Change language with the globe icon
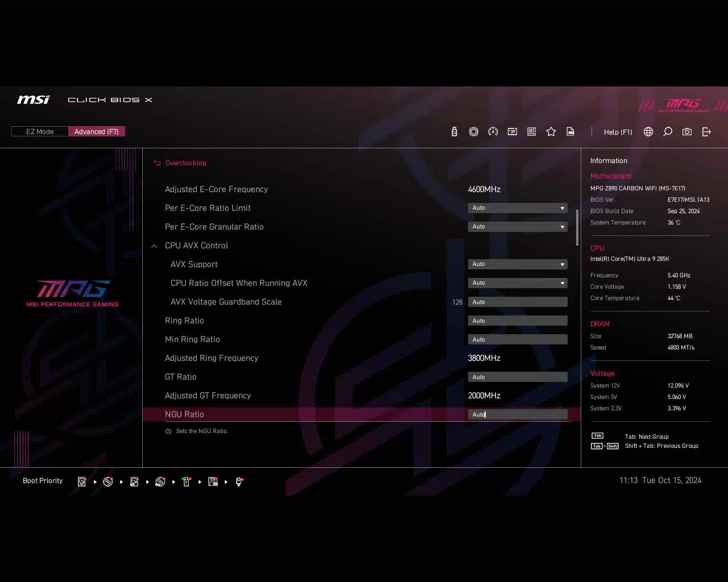 pos(648,132)
